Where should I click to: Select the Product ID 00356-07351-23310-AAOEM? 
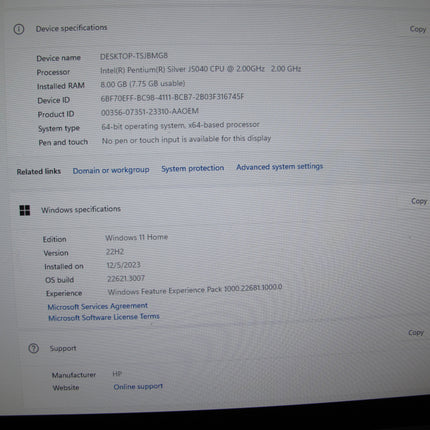pos(150,112)
